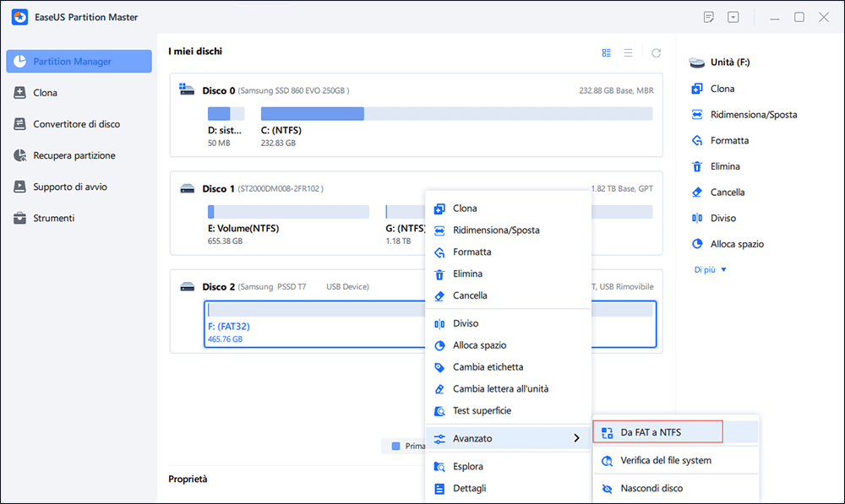Choose Clona in the context menu
This screenshot has width=845, height=504.
pyautogui.click(x=508, y=209)
